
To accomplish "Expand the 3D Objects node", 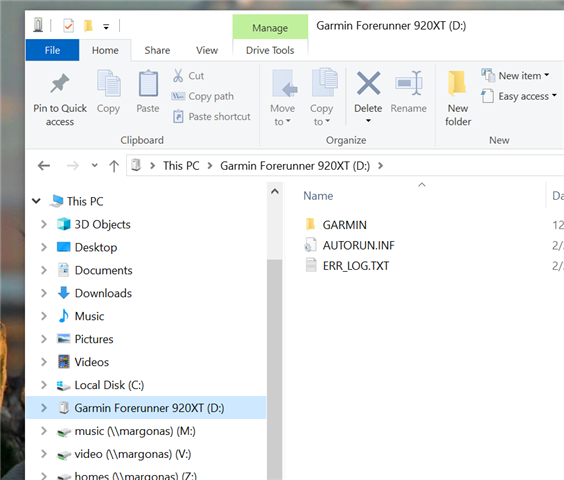I will pos(44,224).
